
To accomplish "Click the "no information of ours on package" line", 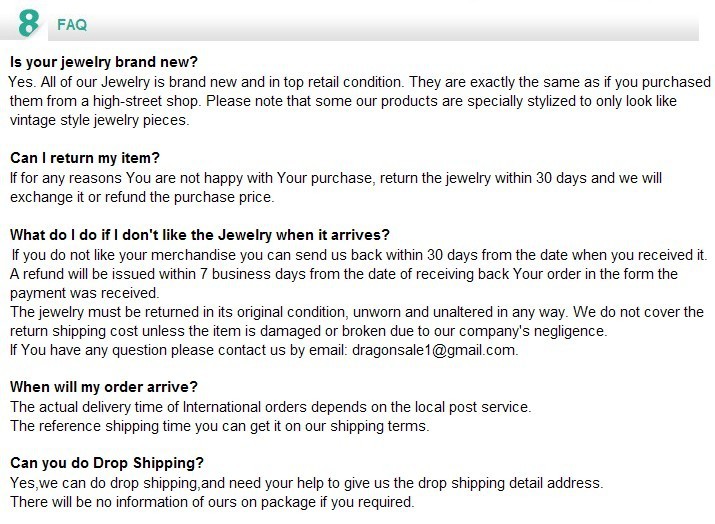I will [x=212, y=502].
